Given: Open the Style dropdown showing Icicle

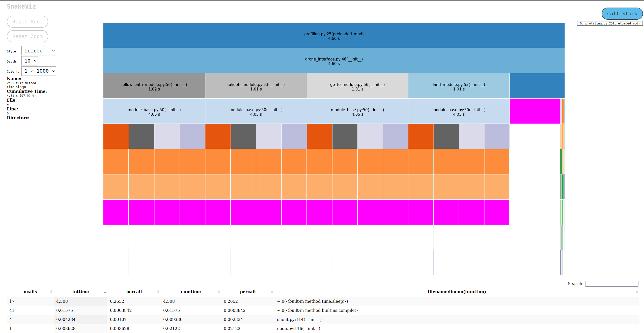Looking at the screenshot, I should click(39, 51).
